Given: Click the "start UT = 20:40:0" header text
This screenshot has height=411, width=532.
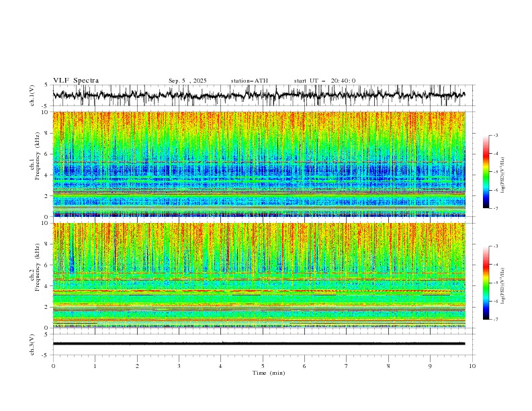Looking at the screenshot, I should [x=324, y=81].
